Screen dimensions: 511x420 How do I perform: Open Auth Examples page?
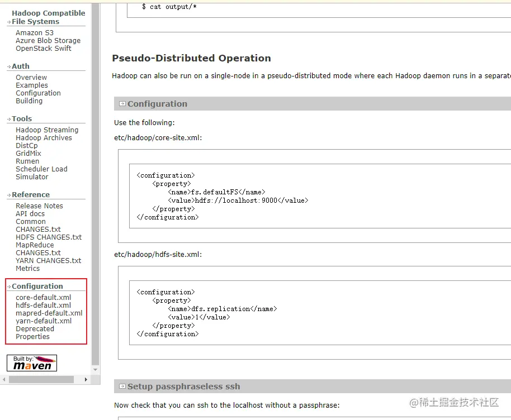(x=32, y=85)
